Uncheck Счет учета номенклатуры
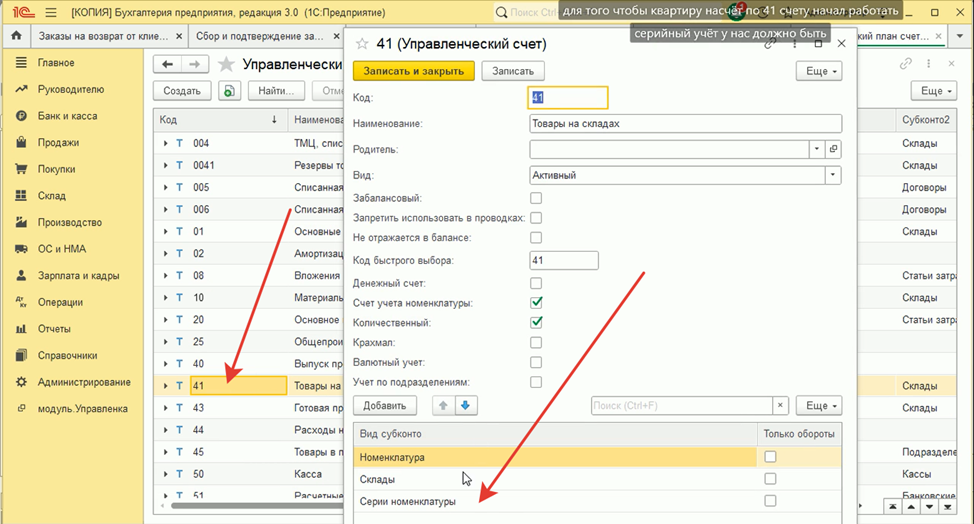 (x=536, y=303)
